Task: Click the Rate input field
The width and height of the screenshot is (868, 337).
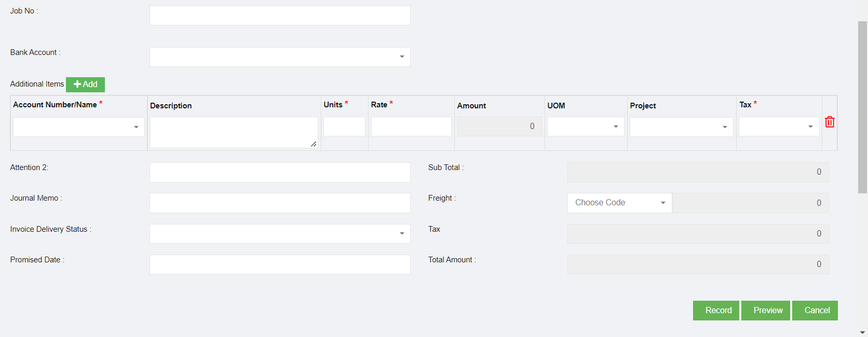Action: tap(411, 127)
